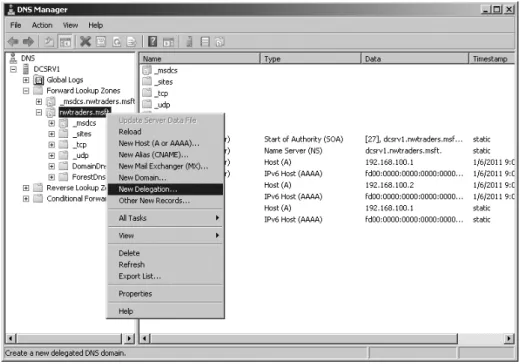Expand the Global Logs node

[26, 80]
